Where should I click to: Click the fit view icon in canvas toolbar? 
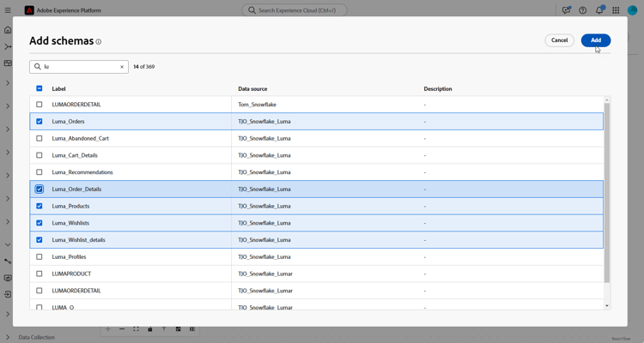pos(136,329)
